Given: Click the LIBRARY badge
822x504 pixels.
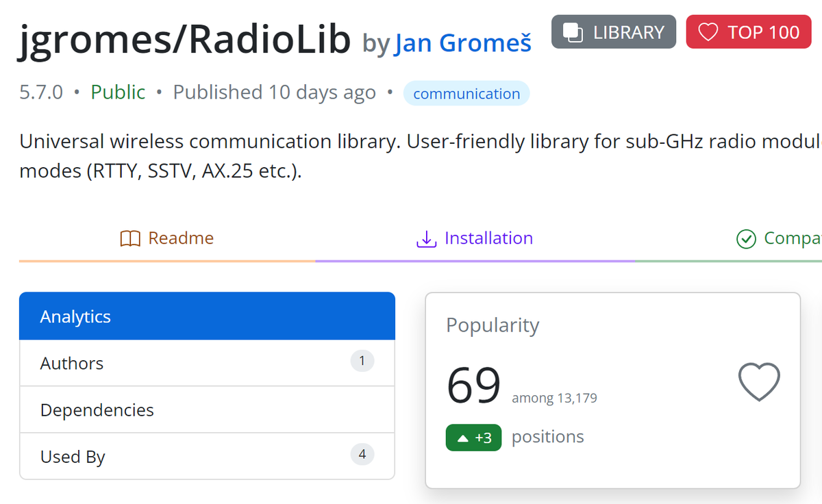Looking at the screenshot, I should 614,32.
